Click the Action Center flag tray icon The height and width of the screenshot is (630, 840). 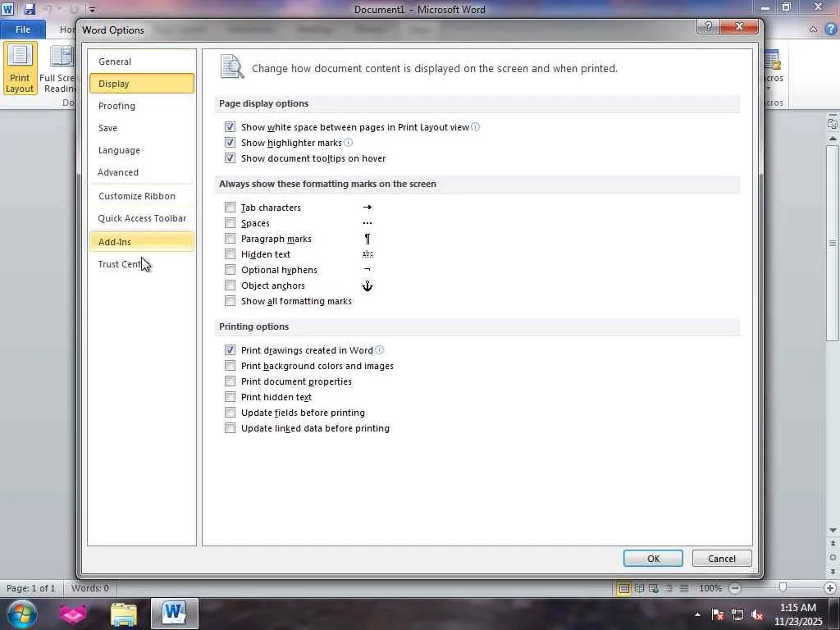click(717, 614)
